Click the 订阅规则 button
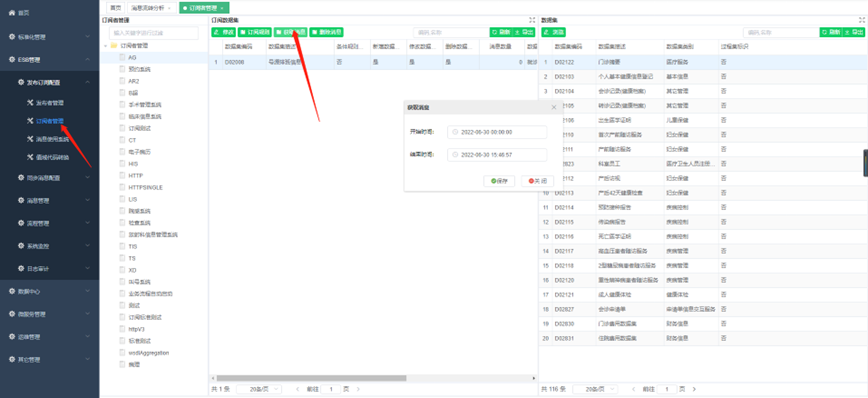 click(x=255, y=32)
